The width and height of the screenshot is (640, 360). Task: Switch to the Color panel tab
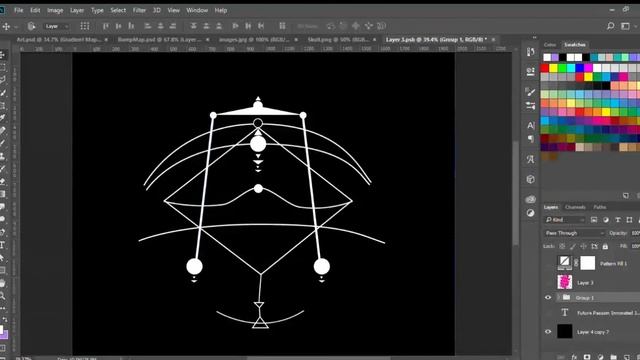(550, 44)
